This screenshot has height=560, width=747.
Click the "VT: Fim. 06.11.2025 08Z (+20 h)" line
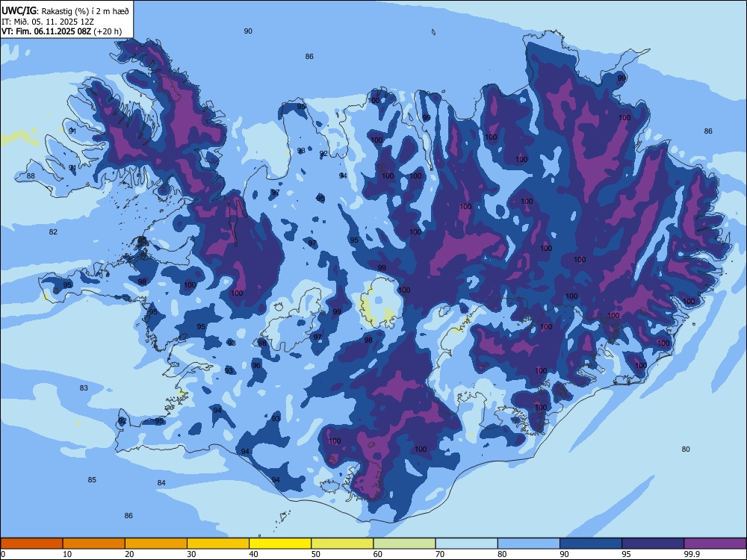61,31
